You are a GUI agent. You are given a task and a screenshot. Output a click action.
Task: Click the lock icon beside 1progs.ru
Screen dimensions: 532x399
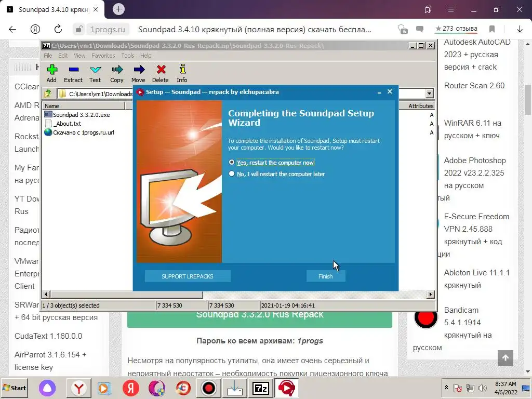[79, 30]
